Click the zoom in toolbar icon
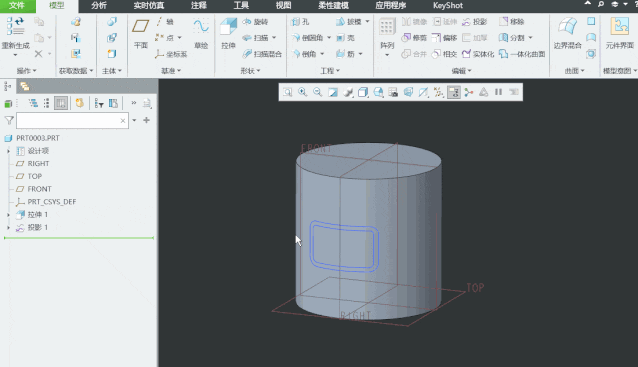Image resolution: width=638 pixels, height=367 pixels. pos(302,92)
